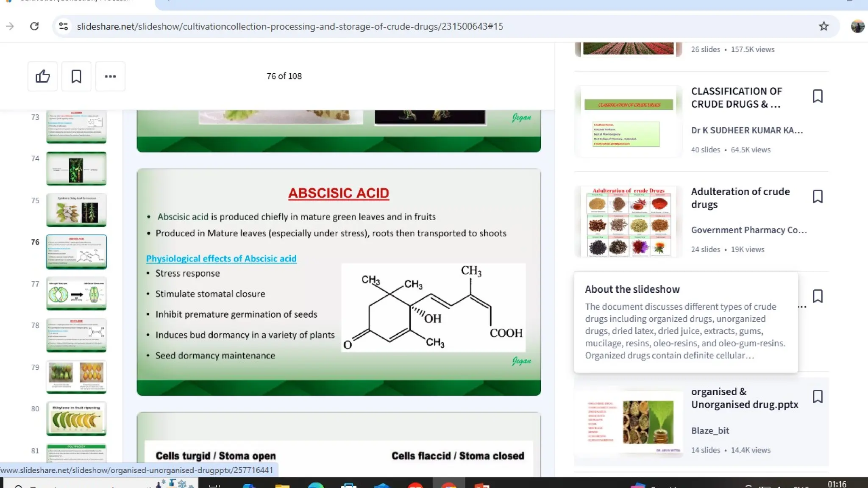Screen dimensions: 868x488
Task: Click 'Cells turgid / Stoma open' label
Action: pos(216,456)
